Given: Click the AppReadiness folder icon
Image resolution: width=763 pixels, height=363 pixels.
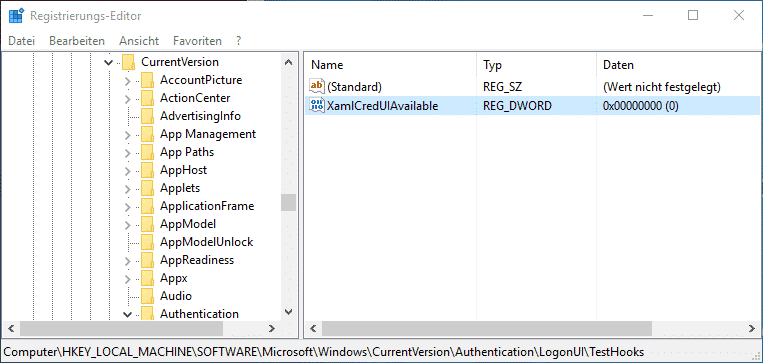Looking at the screenshot, I should pos(147,260).
